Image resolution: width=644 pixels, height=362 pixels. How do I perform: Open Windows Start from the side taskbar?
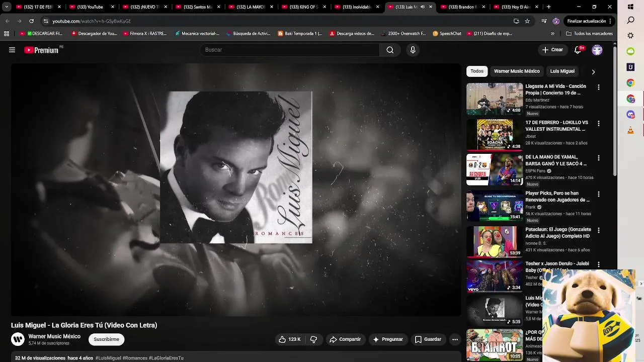630,7
